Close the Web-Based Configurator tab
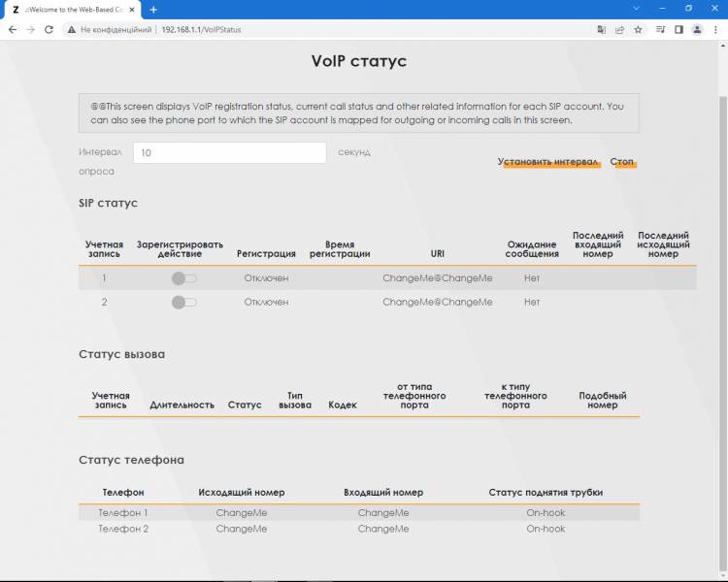The width and height of the screenshot is (728, 582). [132, 10]
